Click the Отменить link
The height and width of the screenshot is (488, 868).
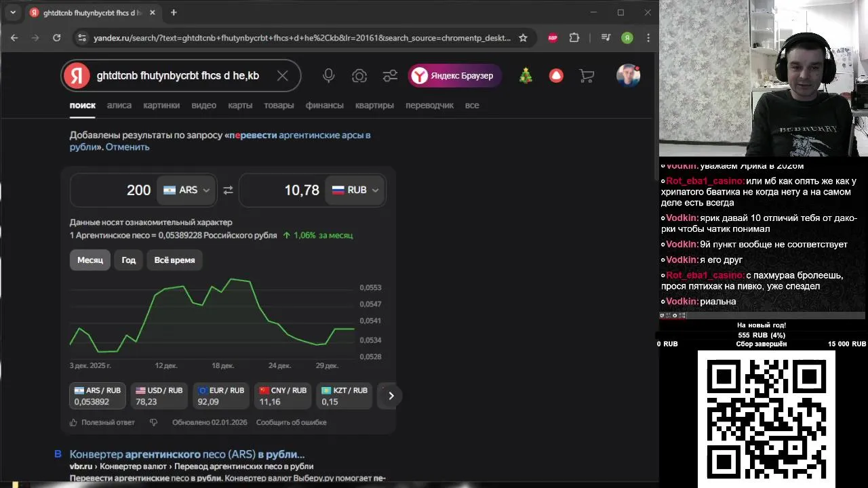(x=127, y=147)
